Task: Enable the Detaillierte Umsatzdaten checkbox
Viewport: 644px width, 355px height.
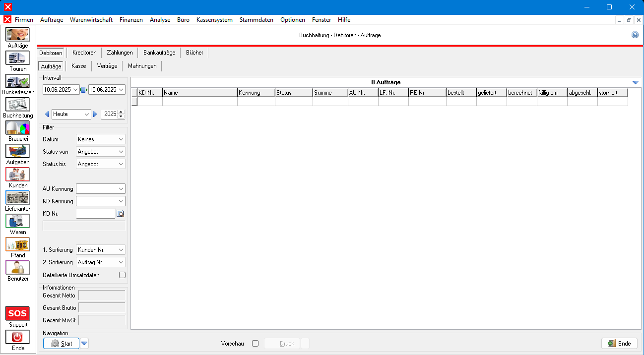Action: (122, 275)
